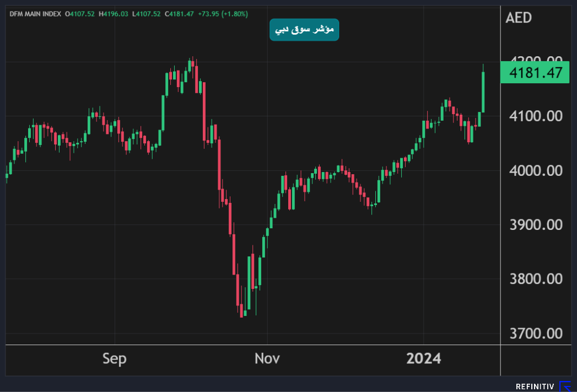Click the Nov label on time axis
The height and width of the screenshot is (392, 577).
pos(267,359)
